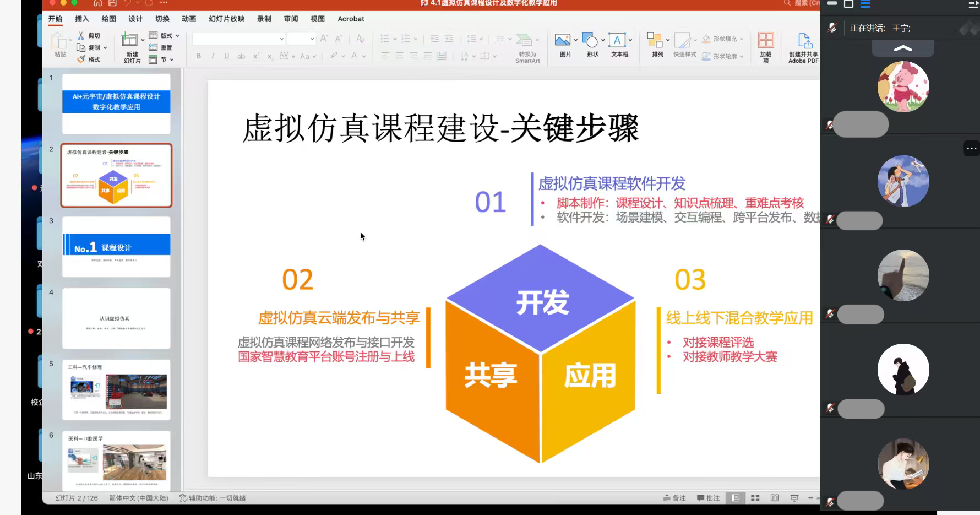This screenshot has height=515, width=980.
Task: Select slide 3 thumbnail 'No.1 课程设计'
Action: tap(116, 247)
